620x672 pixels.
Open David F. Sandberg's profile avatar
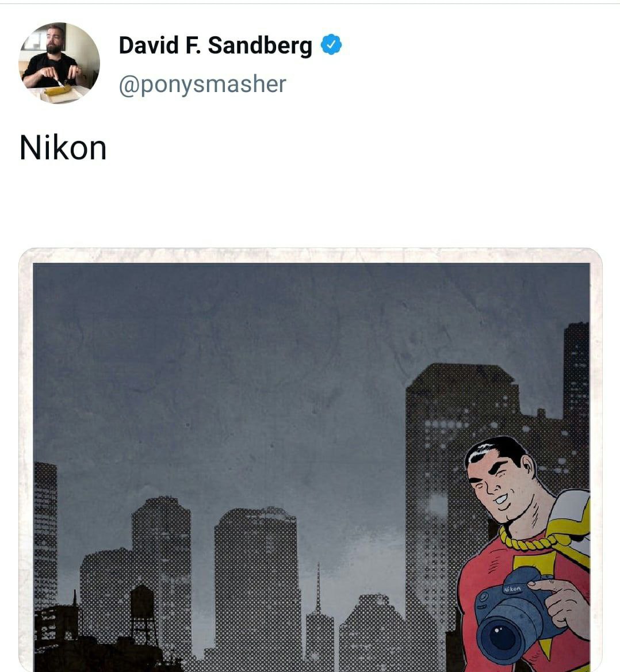coord(59,63)
